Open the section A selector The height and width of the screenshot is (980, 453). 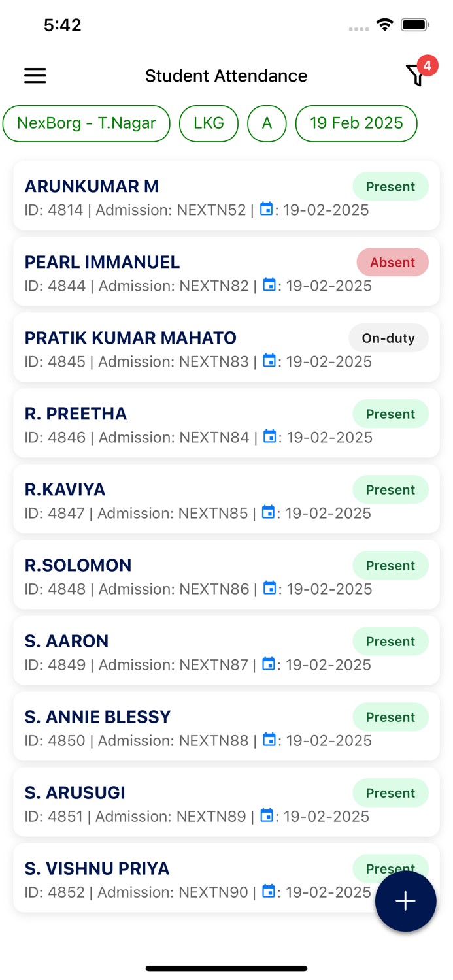coord(267,123)
